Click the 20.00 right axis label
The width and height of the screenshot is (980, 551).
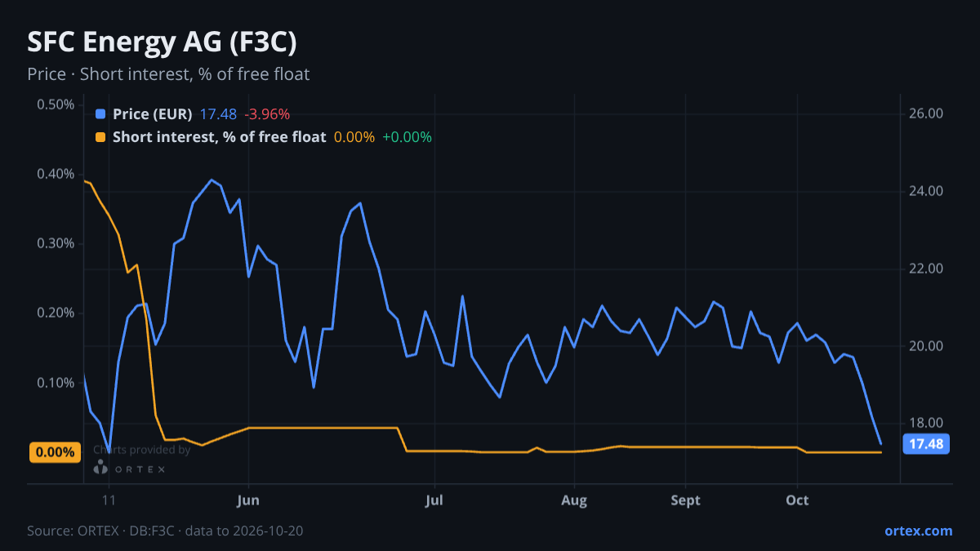[926, 346]
